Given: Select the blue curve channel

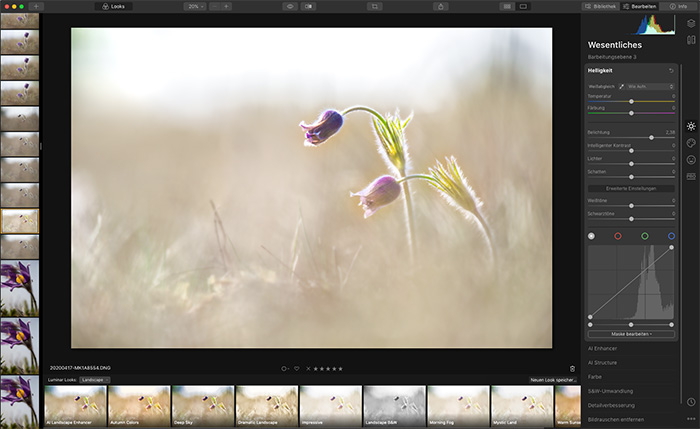Looking at the screenshot, I should click(x=671, y=236).
